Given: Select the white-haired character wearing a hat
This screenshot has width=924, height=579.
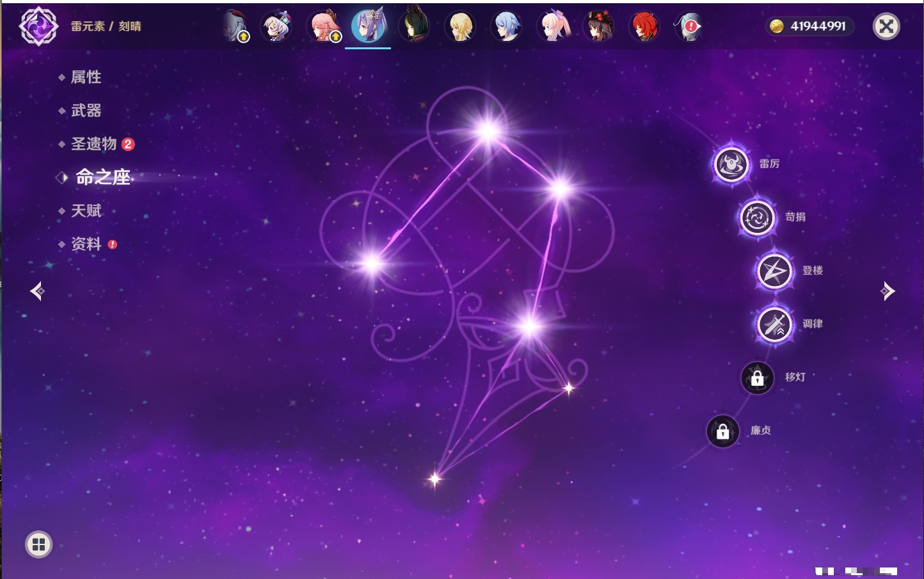Looking at the screenshot, I should point(277,26).
